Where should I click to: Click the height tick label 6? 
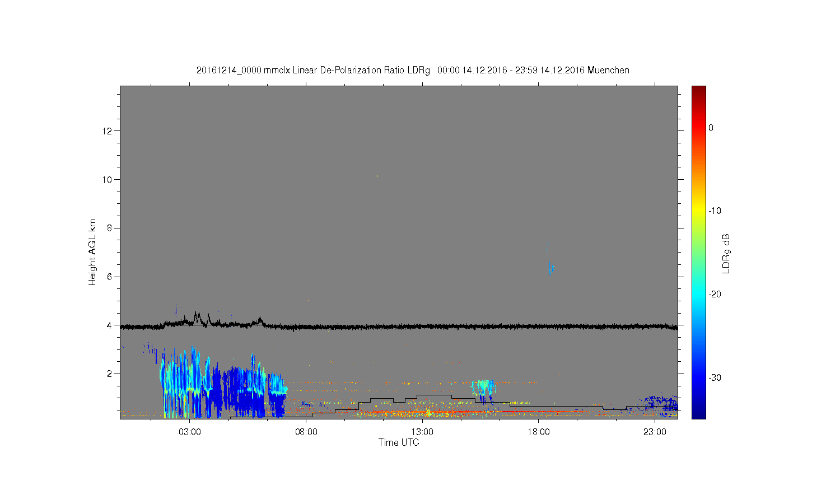point(110,277)
